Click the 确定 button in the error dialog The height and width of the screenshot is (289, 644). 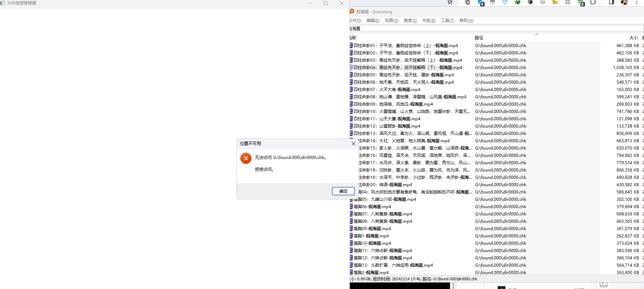(x=343, y=191)
